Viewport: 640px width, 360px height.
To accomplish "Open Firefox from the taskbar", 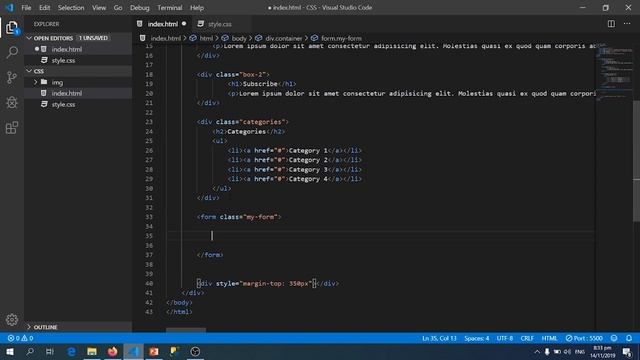I will [x=112, y=351].
